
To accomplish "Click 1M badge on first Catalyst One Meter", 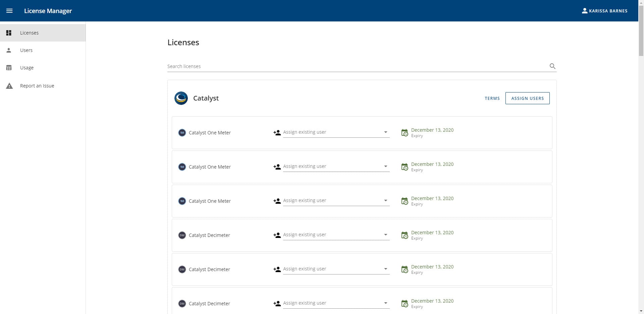I will (182, 133).
